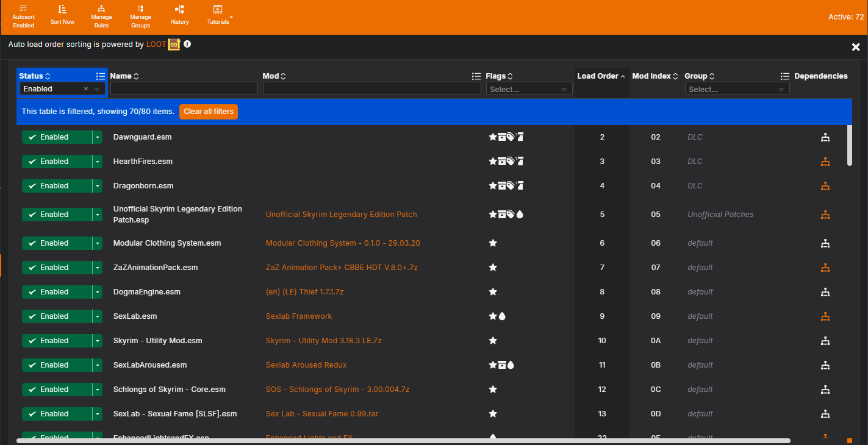Expand status dropdown arrow for Dawnguard.esm
This screenshot has height=445, width=868.
point(97,137)
